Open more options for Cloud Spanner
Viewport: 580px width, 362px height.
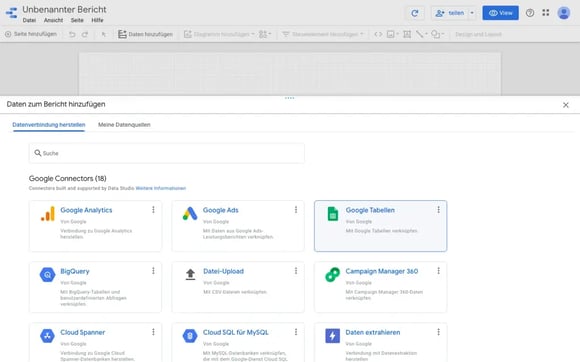(x=153, y=332)
